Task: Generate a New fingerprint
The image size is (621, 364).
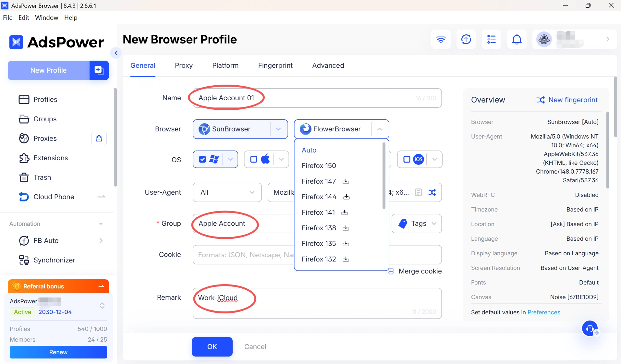Action: tap(567, 100)
